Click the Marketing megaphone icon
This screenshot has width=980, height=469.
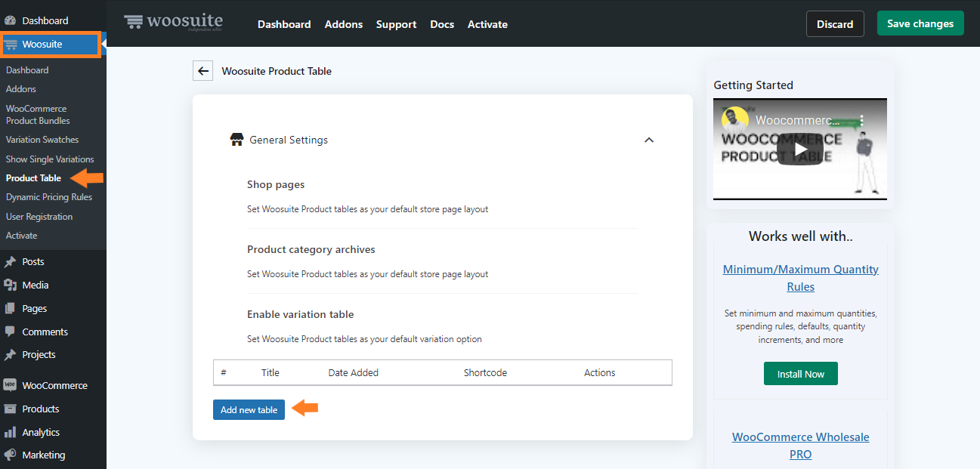[10, 455]
